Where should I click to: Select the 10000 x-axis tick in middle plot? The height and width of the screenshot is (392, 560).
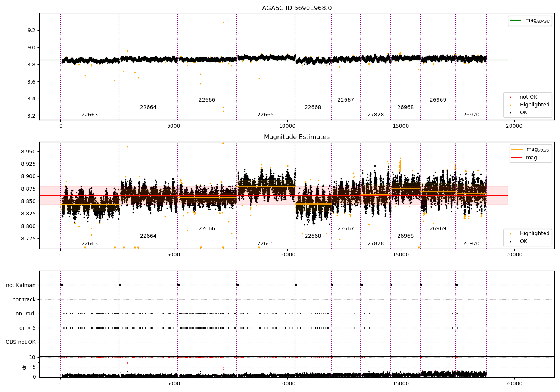click(x=287, y=255)
